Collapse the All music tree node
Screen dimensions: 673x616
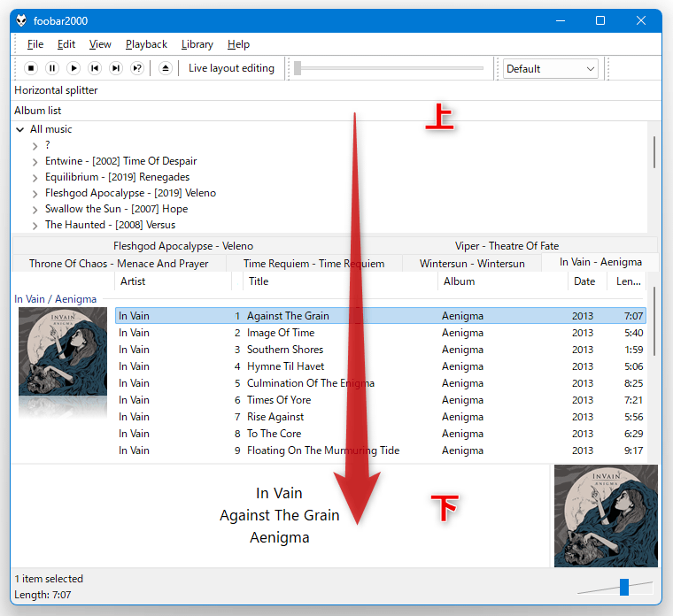click(19, 129)
